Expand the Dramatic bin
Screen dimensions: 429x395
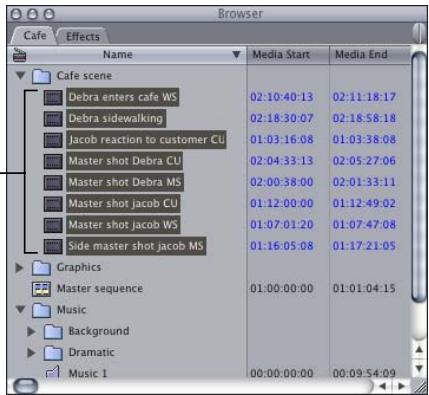pyautogui.click(x=31, y=353)
